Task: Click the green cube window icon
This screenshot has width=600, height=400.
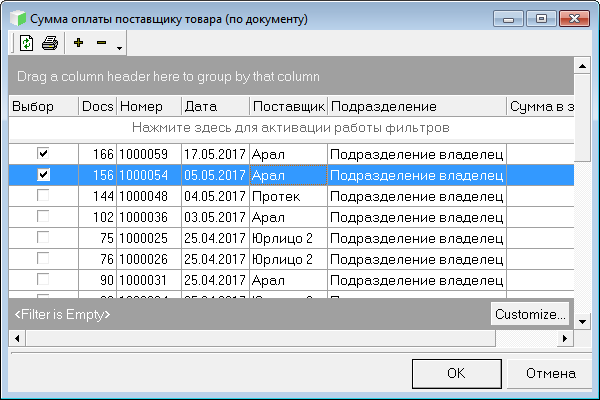Action: point(18,18)
